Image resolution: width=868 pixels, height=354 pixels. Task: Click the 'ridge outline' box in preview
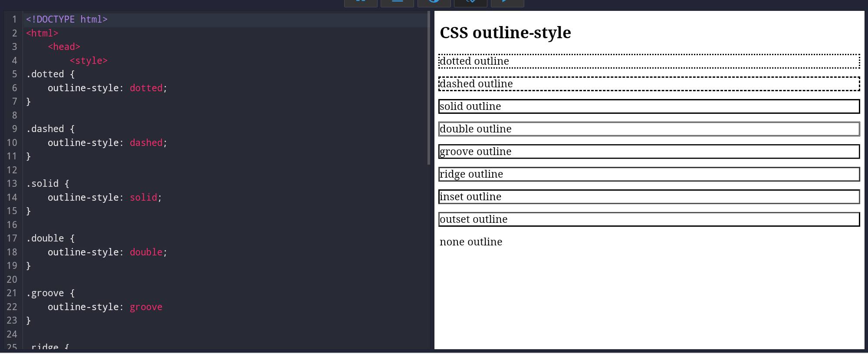pyautogui.click(x=649, y=174)
